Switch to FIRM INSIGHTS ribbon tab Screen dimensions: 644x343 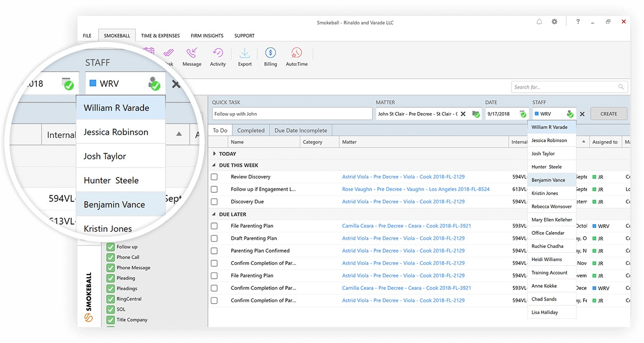tap(207, 36)
